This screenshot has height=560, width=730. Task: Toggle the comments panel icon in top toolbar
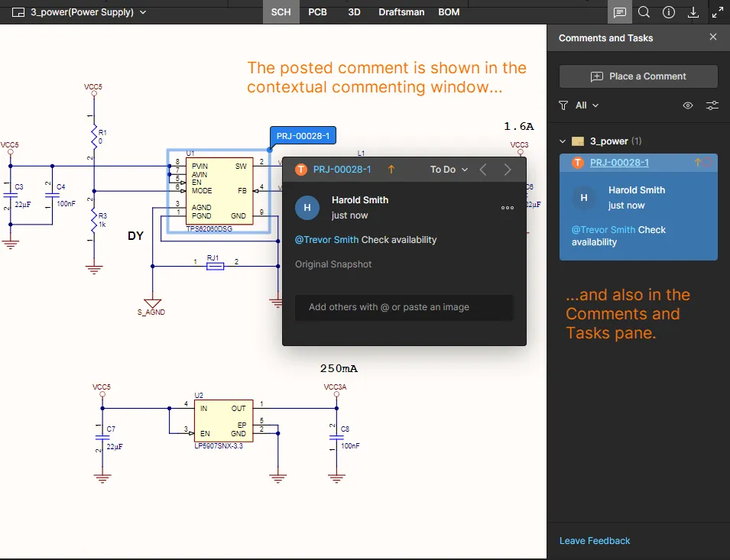[x=620, y=12]
